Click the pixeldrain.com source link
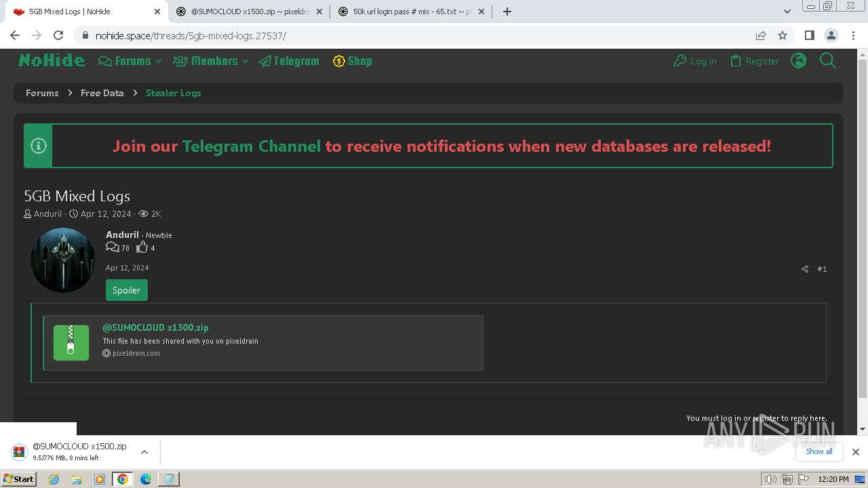 pos(136,353)
